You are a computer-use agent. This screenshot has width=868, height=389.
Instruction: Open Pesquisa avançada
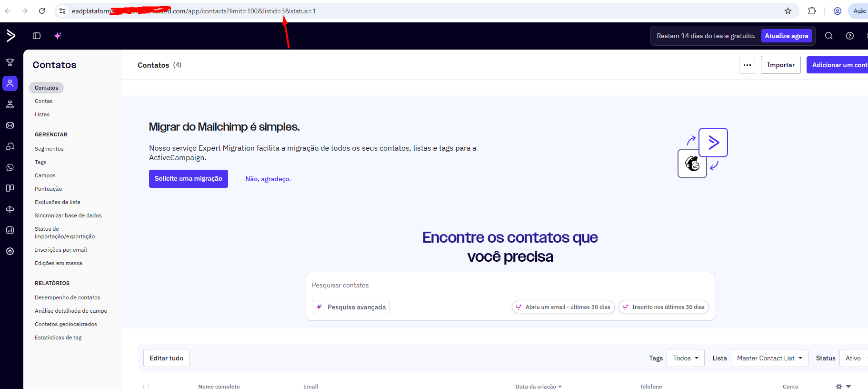[x=351, y=307]
